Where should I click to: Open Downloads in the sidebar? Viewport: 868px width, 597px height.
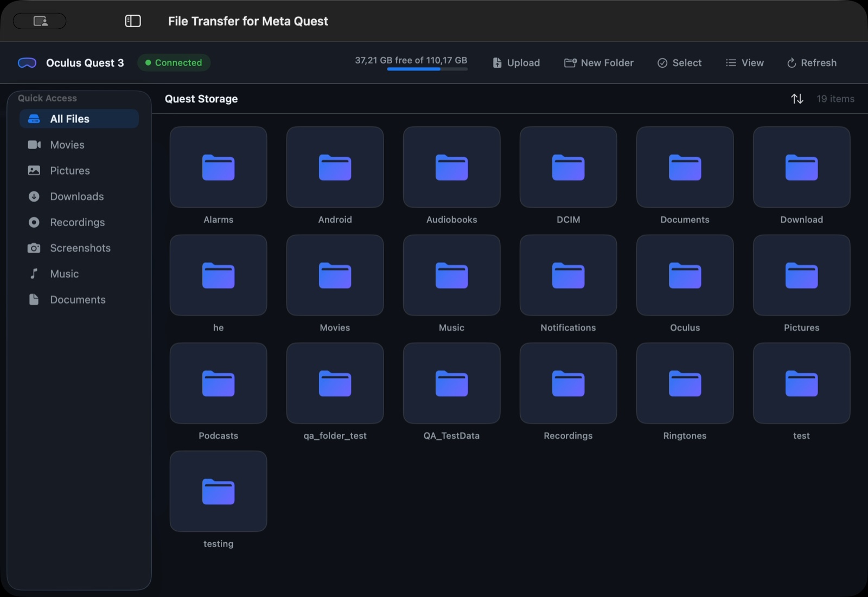pos(79,196)
